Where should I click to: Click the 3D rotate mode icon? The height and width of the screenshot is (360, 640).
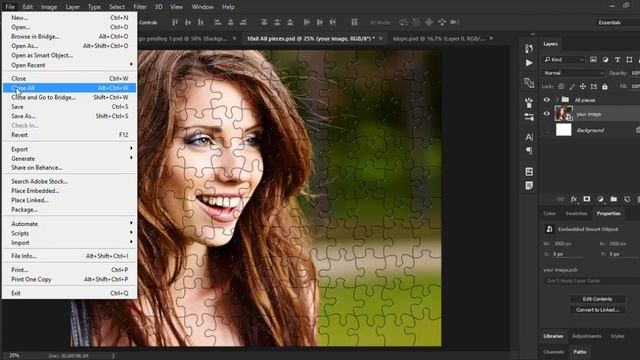click(403, 22)
